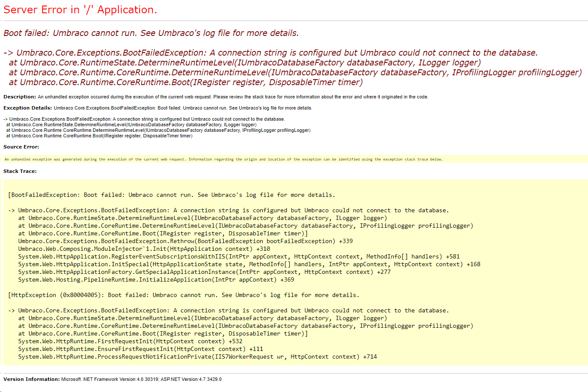Click the 'Version Information:' label
Screen dimensions: 588x392
click(x=32, y=379)
